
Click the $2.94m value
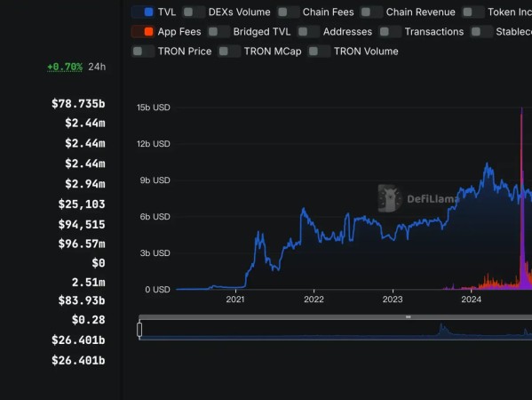click(x=85, y=184)
